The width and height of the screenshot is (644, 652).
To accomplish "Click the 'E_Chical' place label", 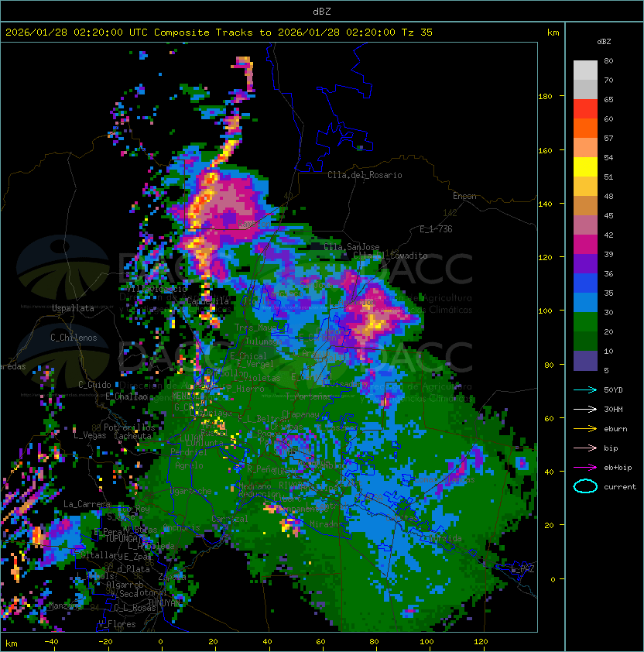I will pos(248,356).
